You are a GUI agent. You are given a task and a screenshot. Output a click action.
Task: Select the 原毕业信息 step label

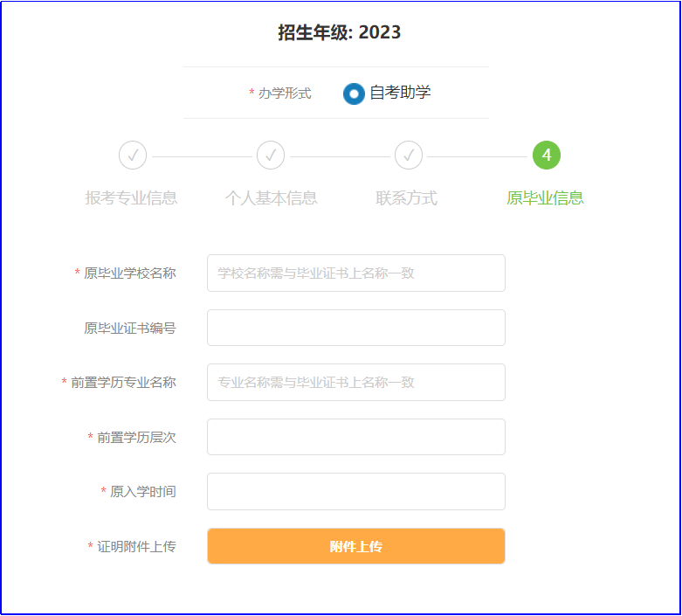click(x=546, y=198)
